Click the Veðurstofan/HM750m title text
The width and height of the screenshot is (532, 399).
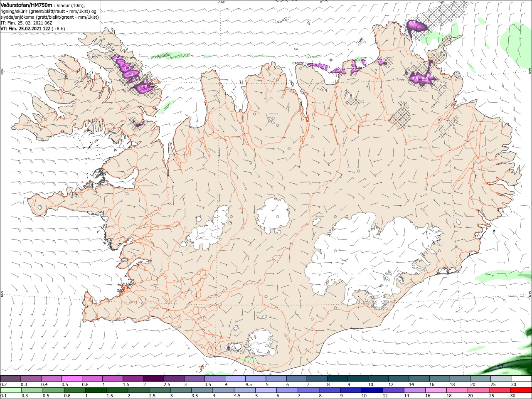tap(27, 5)
